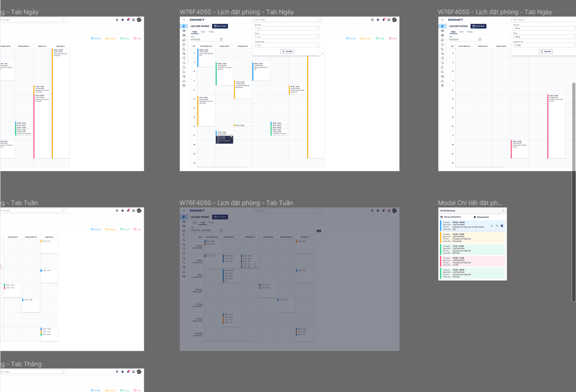
Task: Click TÌM KIẾM button in empty filter panel
Action: click(x=287, y=51)
